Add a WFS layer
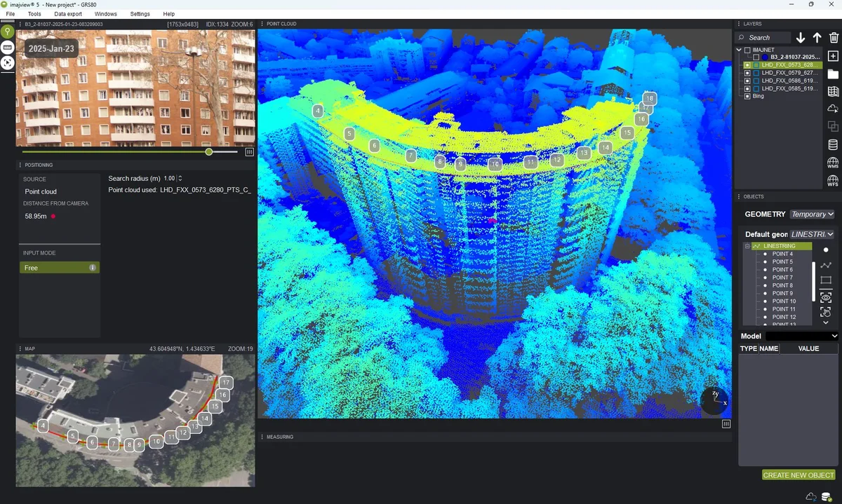Viewport: 842px width, 504px height. tap(833, 181)
